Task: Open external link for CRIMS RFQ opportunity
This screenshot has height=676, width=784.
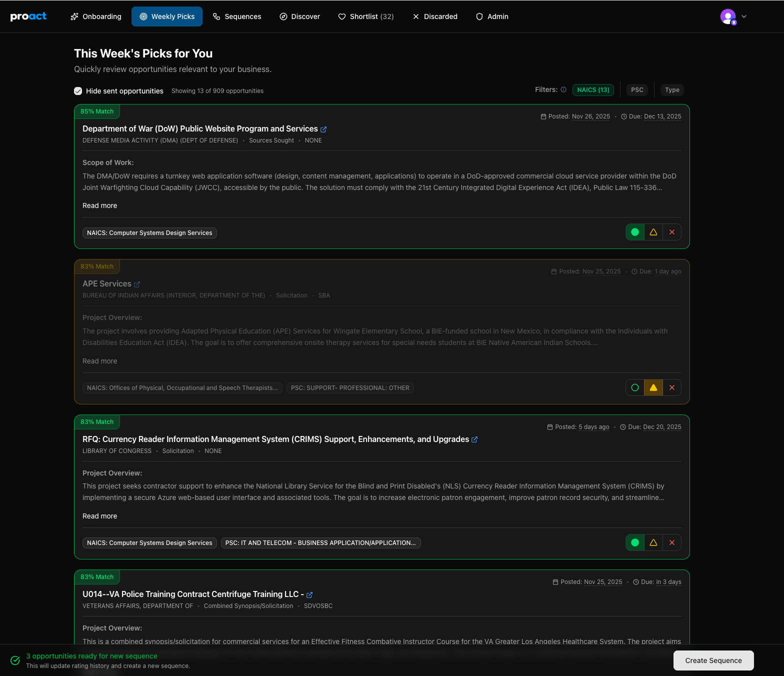Action: [x=474, y=439]
